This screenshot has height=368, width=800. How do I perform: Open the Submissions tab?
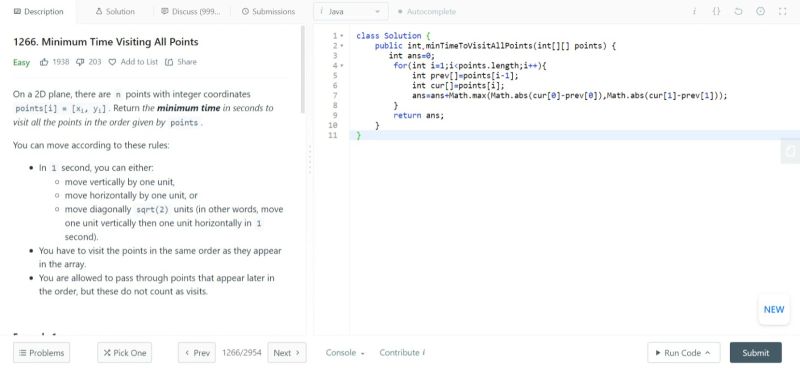click(x=268, y=11)
